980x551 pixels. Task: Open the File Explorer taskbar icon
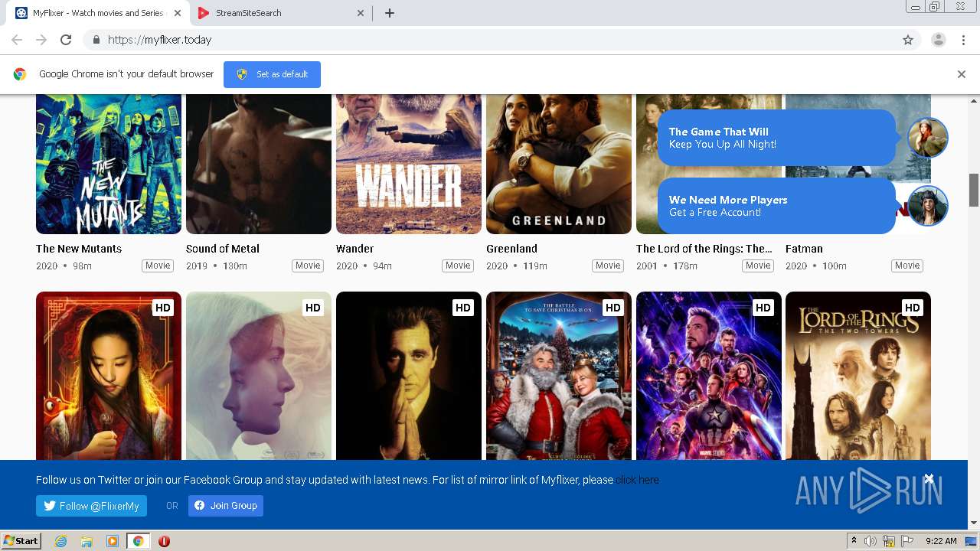[87, 541]
